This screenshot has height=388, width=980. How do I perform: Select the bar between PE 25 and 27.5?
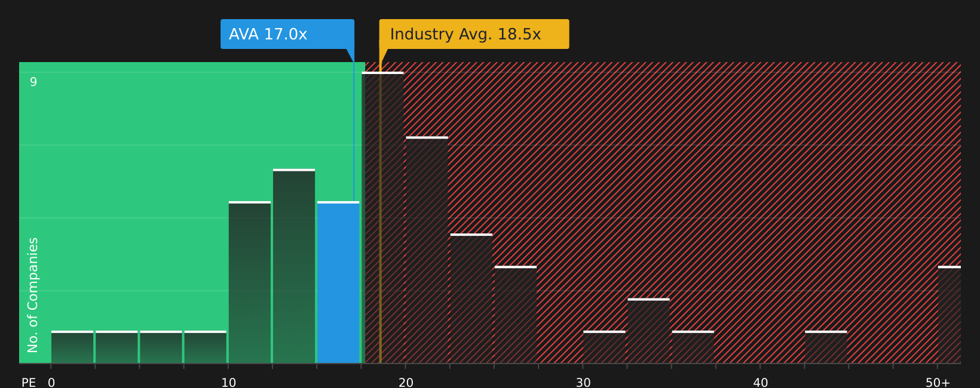click(x=516, y=315)
